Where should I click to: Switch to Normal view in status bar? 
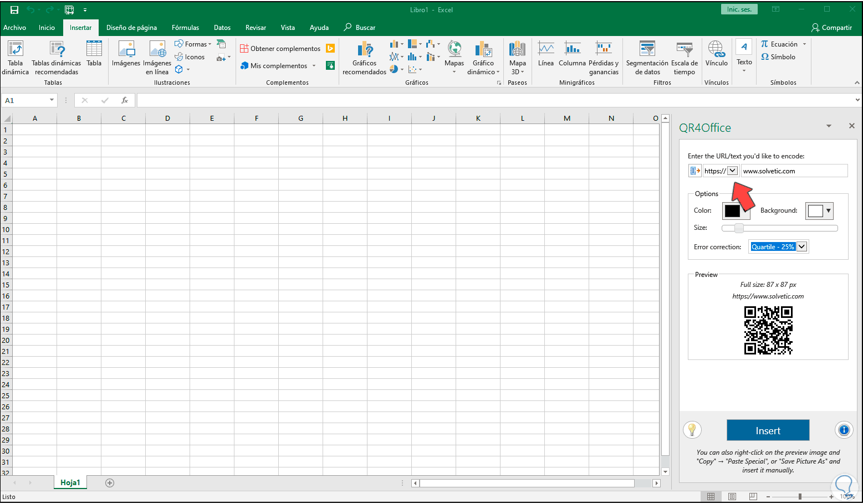pos(711,496)
